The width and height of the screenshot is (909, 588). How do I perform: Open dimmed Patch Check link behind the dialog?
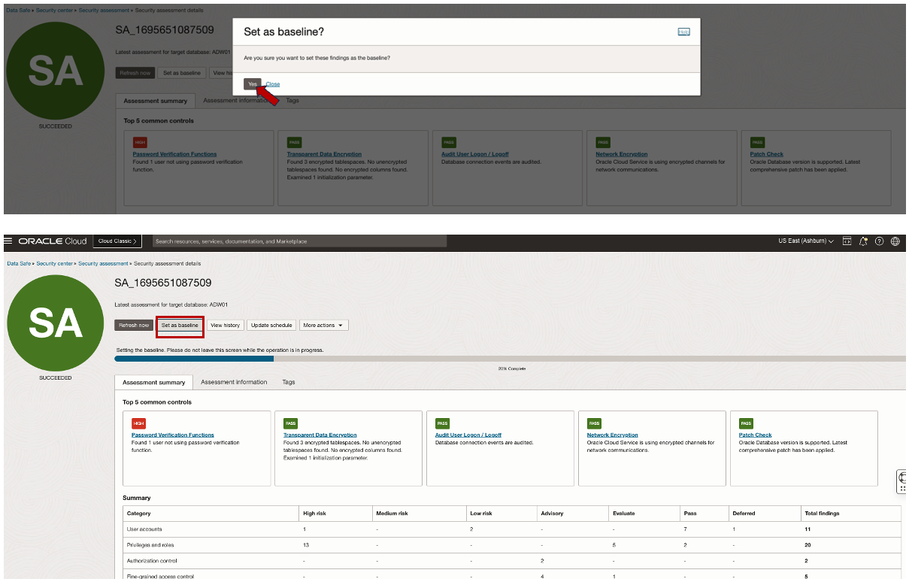pos(767,154)
